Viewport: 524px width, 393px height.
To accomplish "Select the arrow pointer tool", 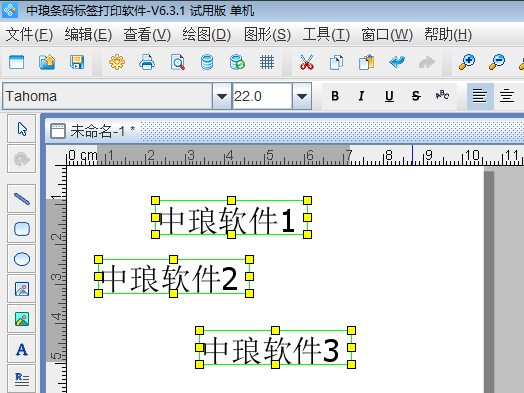I will point(22,129).
